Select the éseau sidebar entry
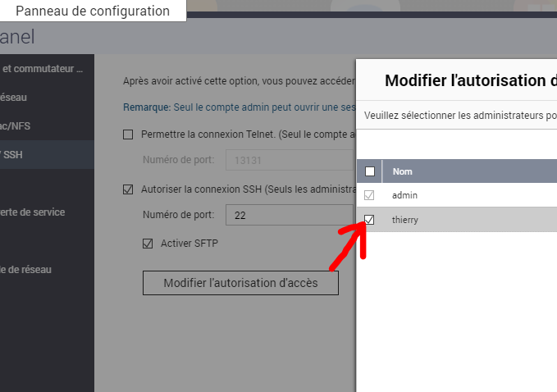The height and width of the screenshot is (392, 557). (x=13, y=98)
